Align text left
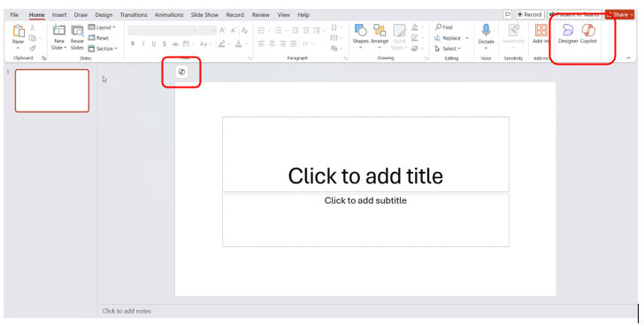 click(261, 43)
